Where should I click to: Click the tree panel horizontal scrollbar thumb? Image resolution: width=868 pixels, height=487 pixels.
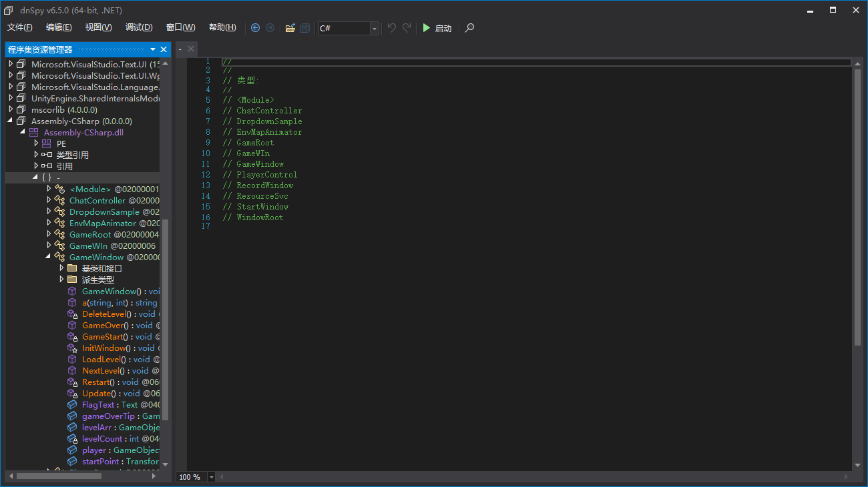pos(59,476)
